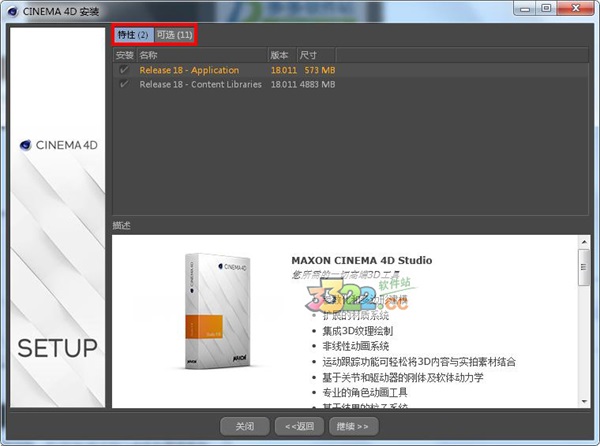The height and width of the screenshot is (446, 600).
Task: Close the installer window
Action: [x=576, y=8]
